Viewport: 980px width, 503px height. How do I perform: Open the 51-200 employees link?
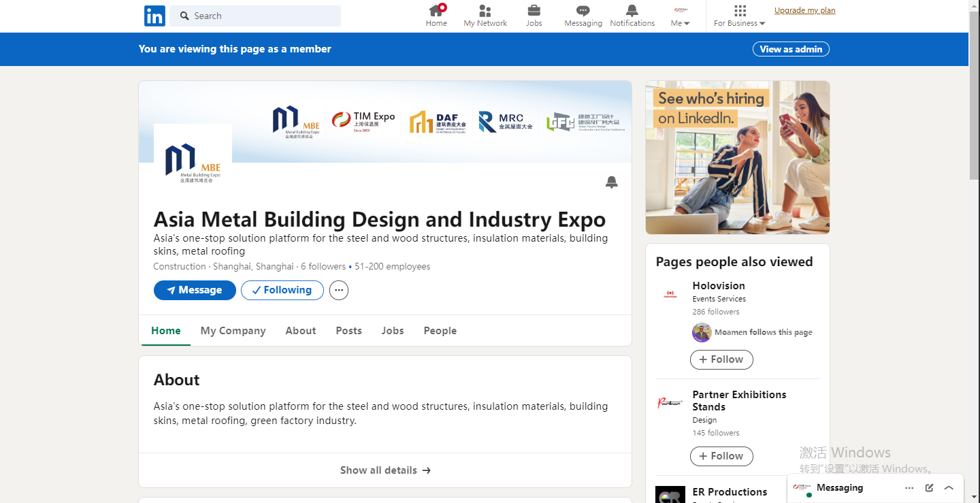pos(393,267)
